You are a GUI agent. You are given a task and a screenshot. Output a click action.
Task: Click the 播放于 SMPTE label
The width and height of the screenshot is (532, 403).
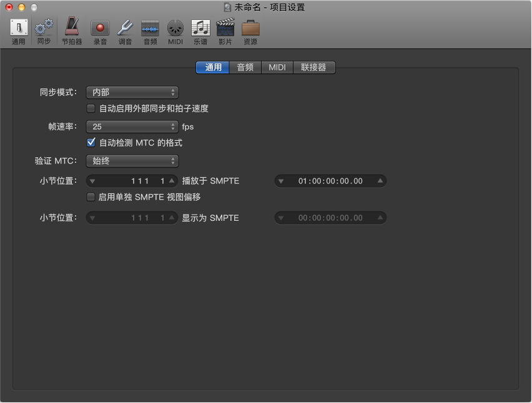pos(210,181)
